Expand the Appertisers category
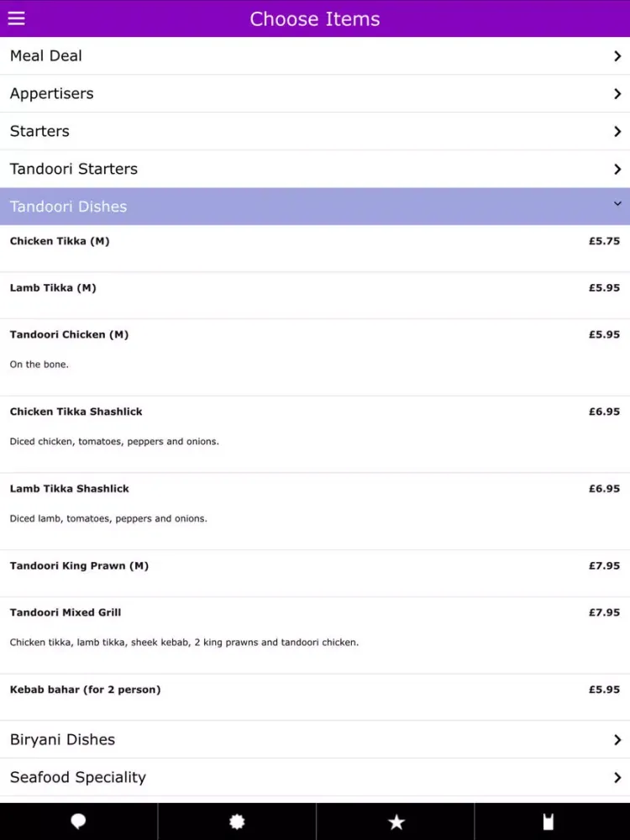This screenshot has height=840, width=630. pyautogui.click(x=315, y=93)
